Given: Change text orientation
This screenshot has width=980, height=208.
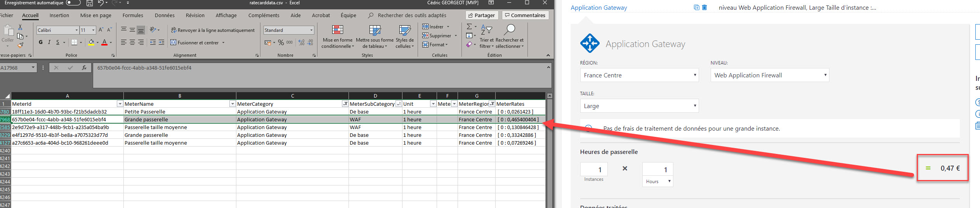Looking at the screenshot, I should (x=153, y=30).
